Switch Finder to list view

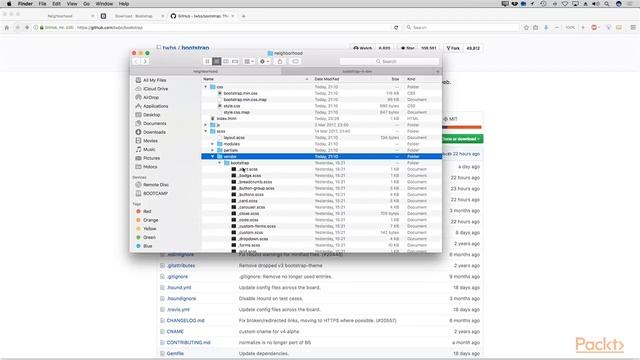click(x=217, y=62)
